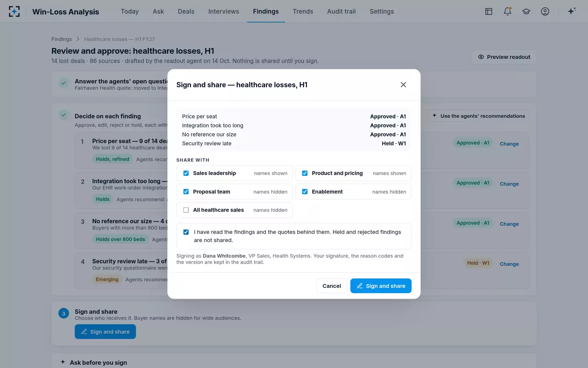Click the Findings breadcrumb link
Screen dimensions: 588x368
pyautogui.click(x=62, y=39)
